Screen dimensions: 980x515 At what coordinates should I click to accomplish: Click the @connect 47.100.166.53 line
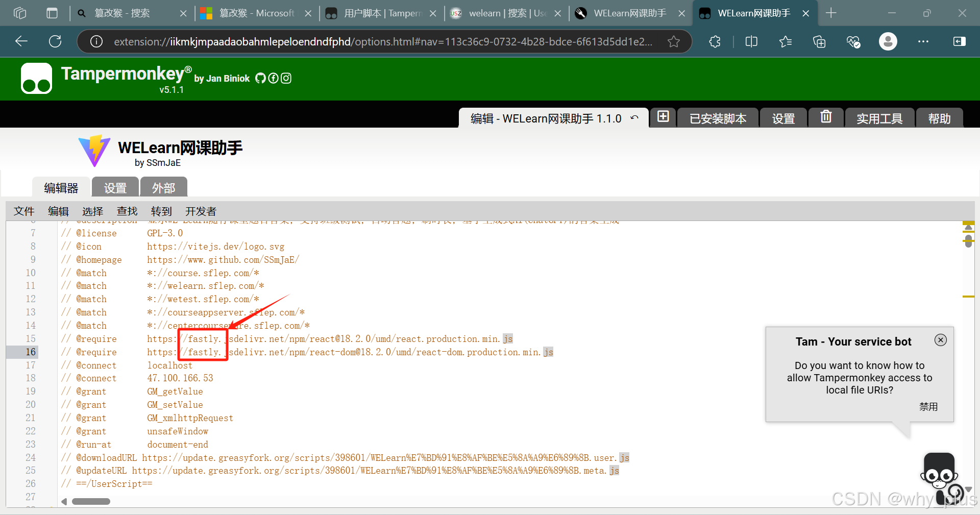coord(137,378)
